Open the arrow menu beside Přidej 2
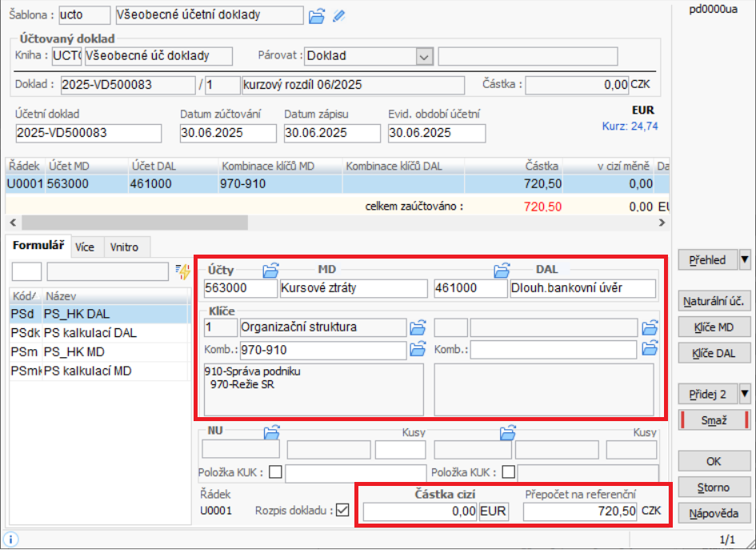This screenshot has height=550, width=756. tap(745, 394)
